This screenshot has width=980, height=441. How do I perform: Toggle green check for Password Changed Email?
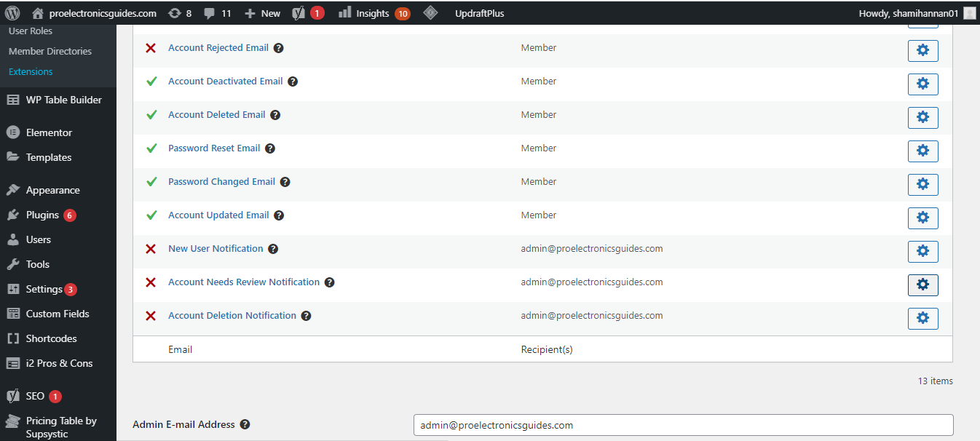(x=151, y=182)
